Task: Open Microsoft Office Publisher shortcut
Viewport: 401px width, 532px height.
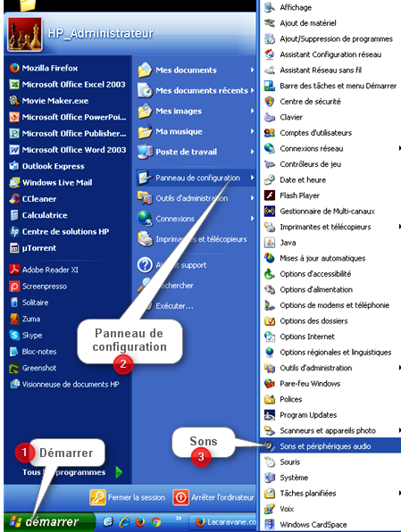Action: (67, 133)
